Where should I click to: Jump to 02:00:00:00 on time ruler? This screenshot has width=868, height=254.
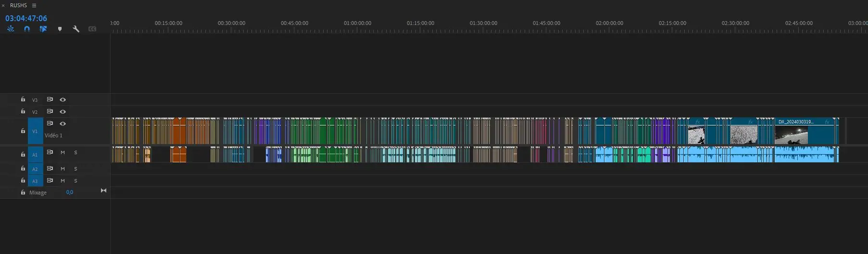[x=609, y=23]
